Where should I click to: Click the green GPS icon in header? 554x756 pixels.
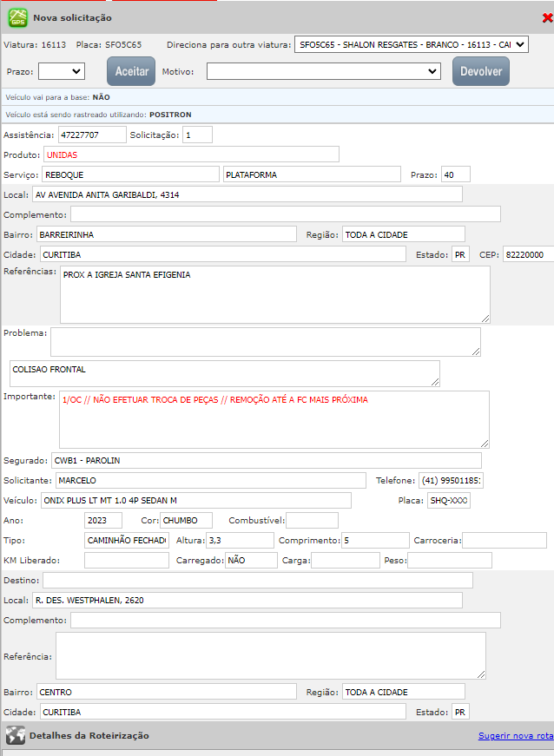[x=17, y=17]
